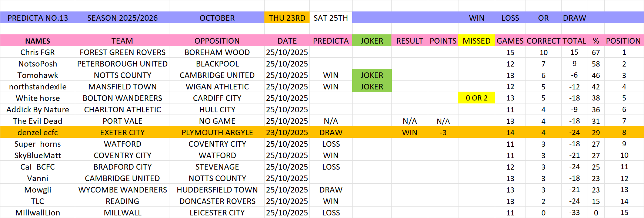Screen dimensions: 644x218
Task: Select the "NAMES" column header
Action: point(38,41)
